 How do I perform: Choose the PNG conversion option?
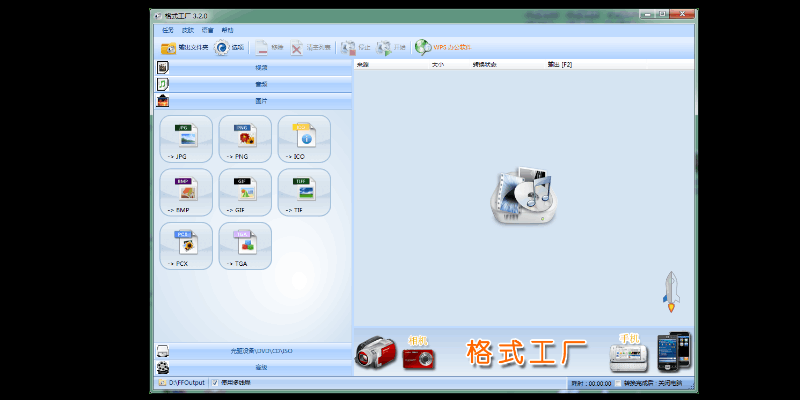point(245,138)
